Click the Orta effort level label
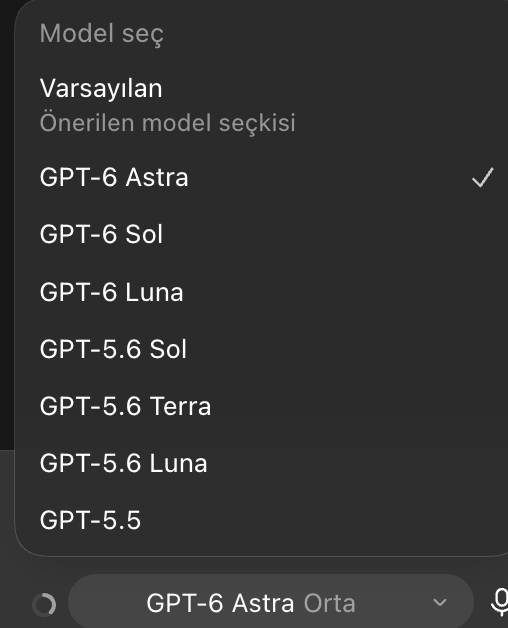 pos(329,603)
